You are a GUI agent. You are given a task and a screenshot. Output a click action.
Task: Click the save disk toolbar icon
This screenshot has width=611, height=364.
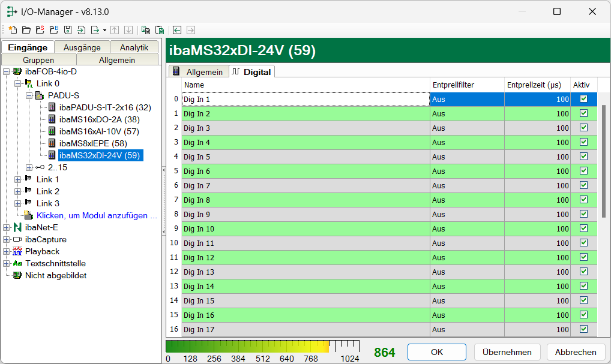(x=68, y=29)
